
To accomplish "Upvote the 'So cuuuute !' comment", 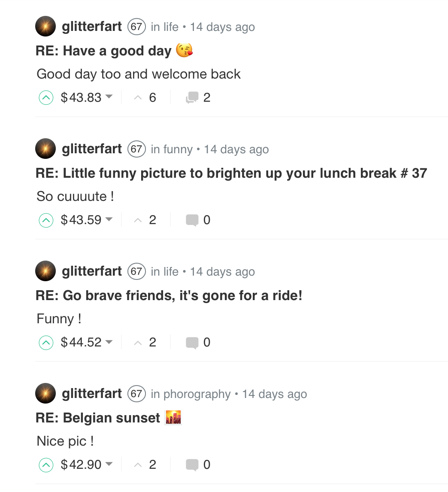I will 45,220.
